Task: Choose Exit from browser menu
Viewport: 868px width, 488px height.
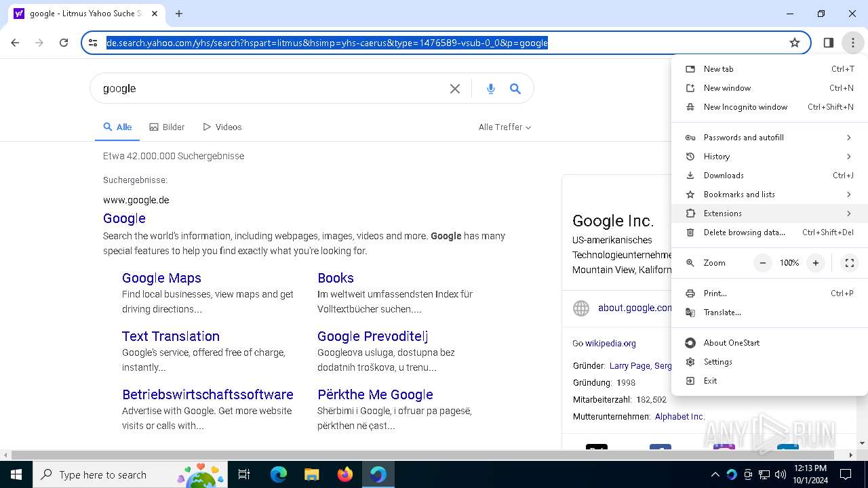Action: point(769,381)
